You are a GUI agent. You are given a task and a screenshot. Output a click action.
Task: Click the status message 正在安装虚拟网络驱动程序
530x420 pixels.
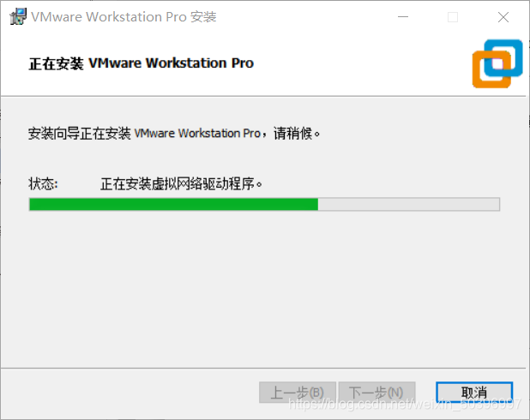pos(181,184)
